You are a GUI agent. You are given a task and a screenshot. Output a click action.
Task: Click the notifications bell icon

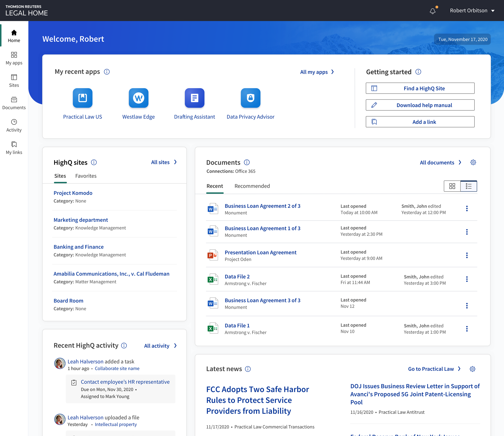pyautogui.click(x=432, y=11)
